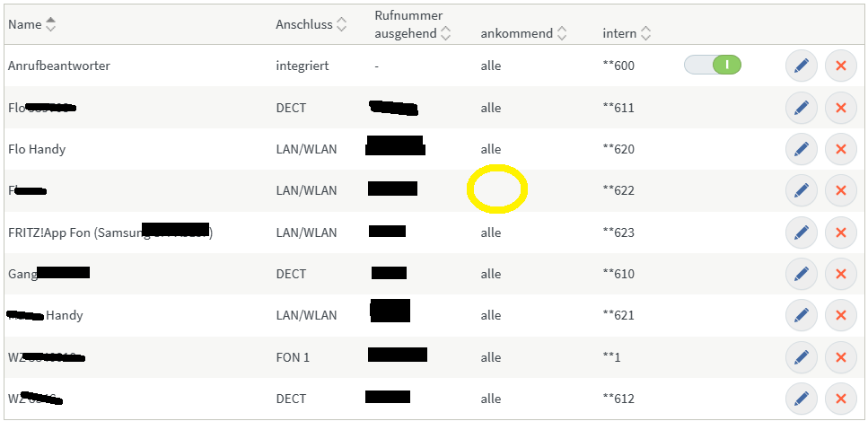This screenshot has height=430, width=868.
Task: Edit device with internal number **622
Action: point(801,190)
